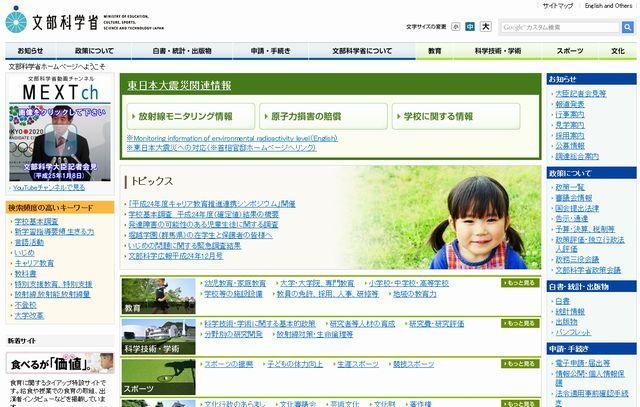640x407 pixels.
Task: Open the お知らせ navigation tab
Action: coord(30,51)
